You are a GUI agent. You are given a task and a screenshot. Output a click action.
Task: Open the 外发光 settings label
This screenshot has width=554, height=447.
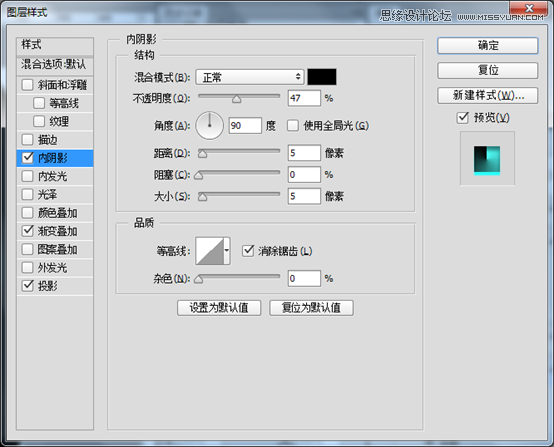coord(52,267)
